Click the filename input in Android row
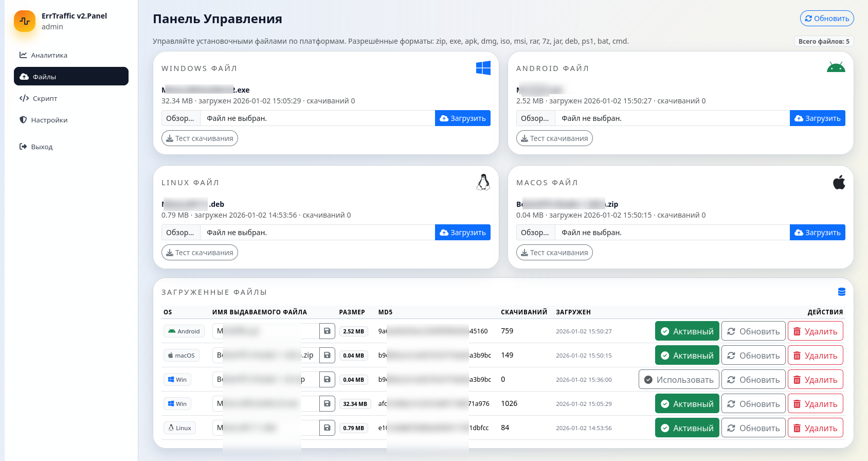 coord(266,331)
